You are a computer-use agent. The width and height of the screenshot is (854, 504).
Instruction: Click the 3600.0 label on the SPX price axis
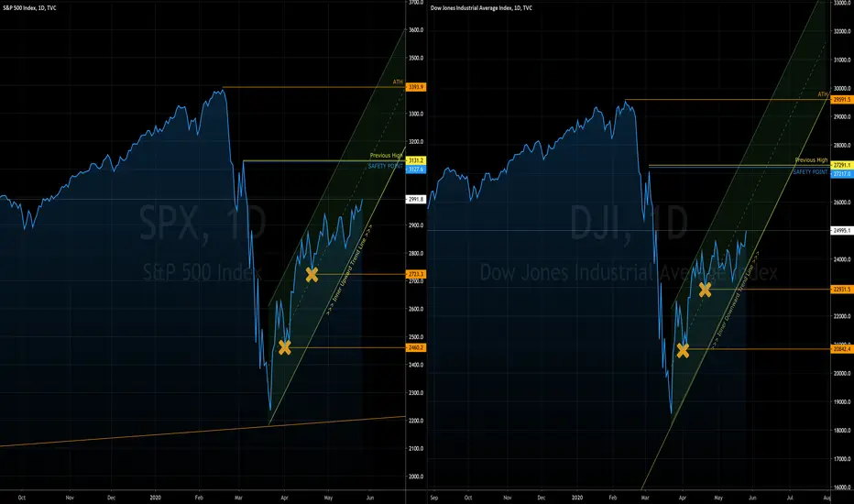tap(416, 30)
